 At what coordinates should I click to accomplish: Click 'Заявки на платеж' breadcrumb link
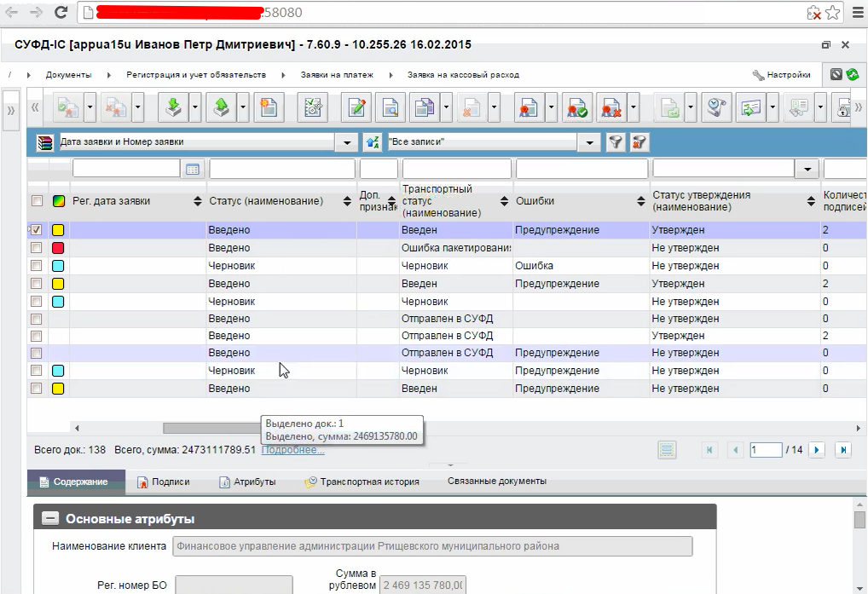point(337,75)
